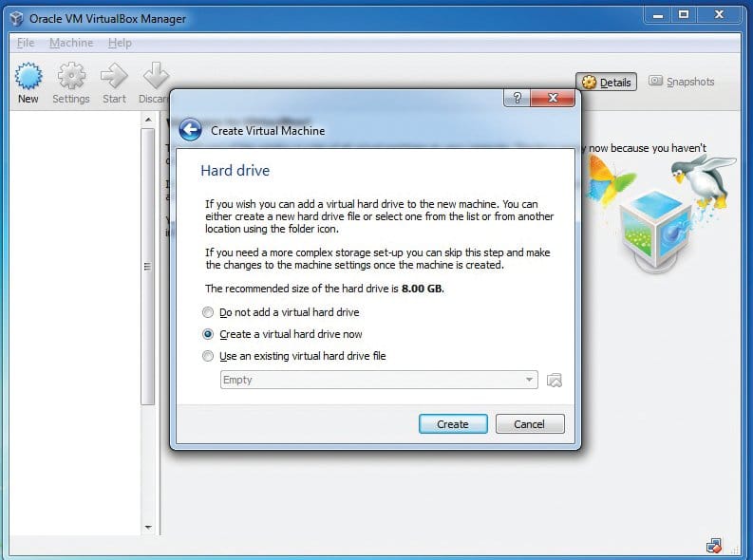Open the Settings gear toolbar icon
753x560 pixels.
click(71, 77)
